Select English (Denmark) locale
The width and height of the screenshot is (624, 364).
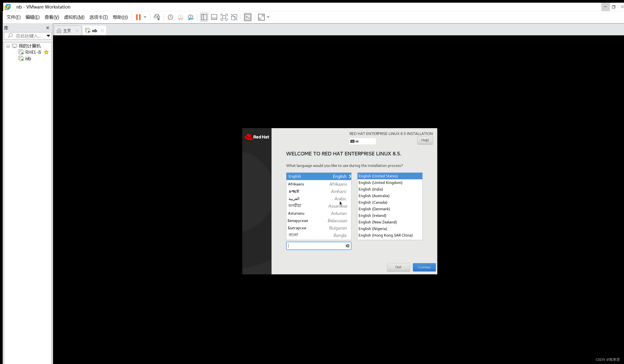coord(390,209)
